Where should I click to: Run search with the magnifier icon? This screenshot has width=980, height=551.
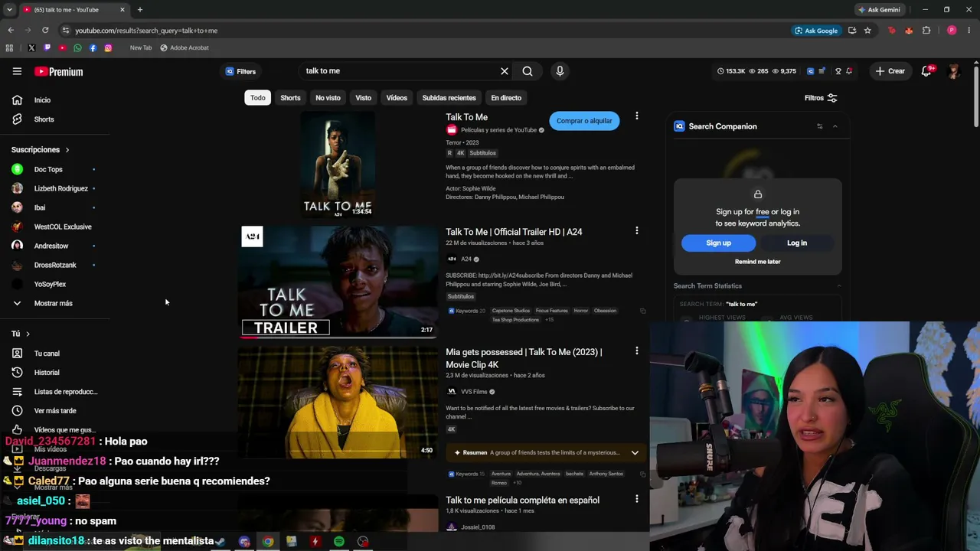click(x=528, y=71)
